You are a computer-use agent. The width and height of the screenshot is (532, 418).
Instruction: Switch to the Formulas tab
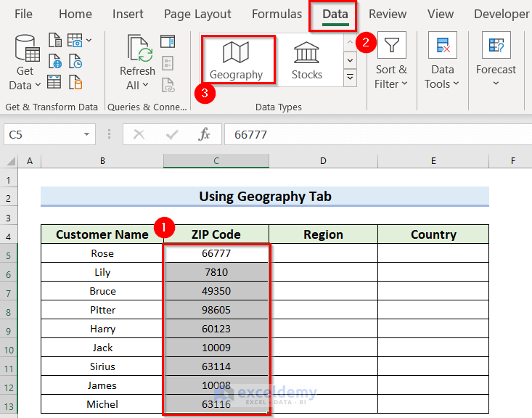277,15
